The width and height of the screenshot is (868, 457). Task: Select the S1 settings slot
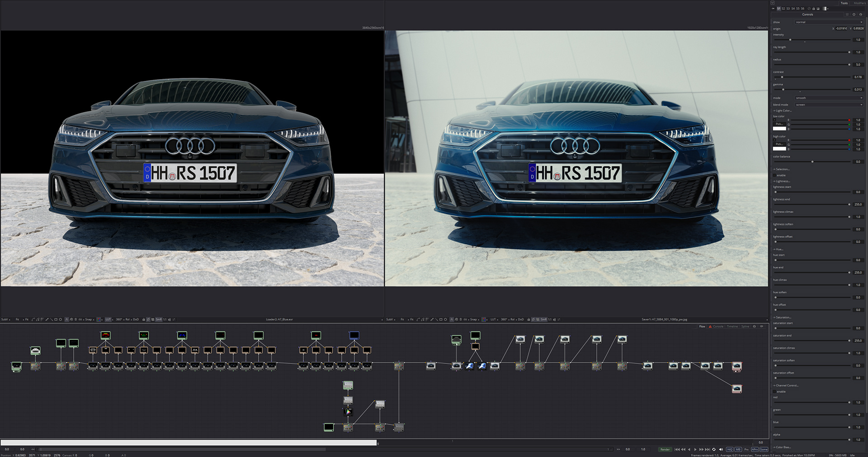point(779,9)
